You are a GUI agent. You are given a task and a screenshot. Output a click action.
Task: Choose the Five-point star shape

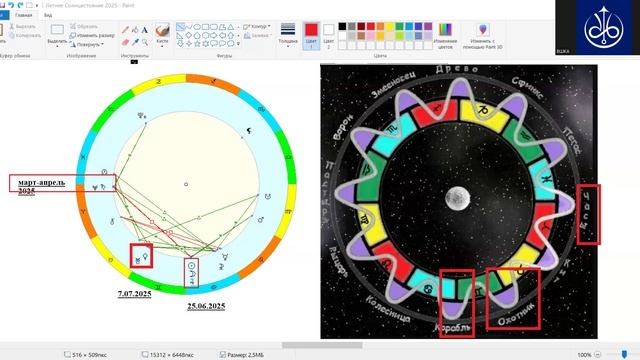(x=197, y=44)
